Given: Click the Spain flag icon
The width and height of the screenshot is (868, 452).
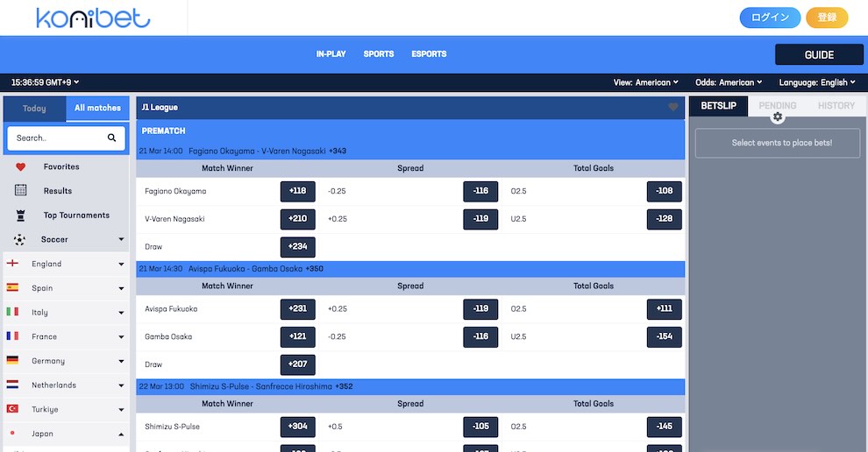Looking at the screenshot, I should click(12, 287).
